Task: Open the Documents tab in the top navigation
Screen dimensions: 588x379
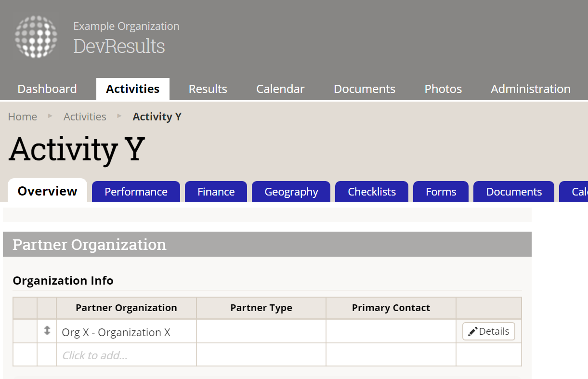Action: 365,89
